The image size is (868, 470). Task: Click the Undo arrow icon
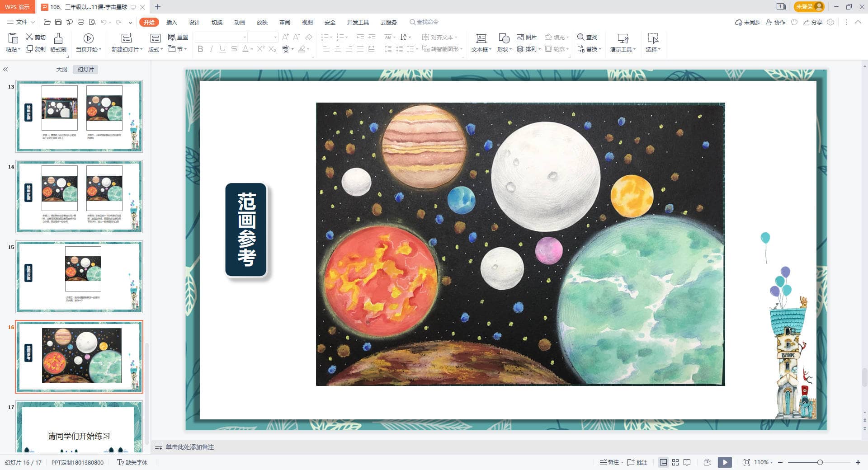coord(104,22)
